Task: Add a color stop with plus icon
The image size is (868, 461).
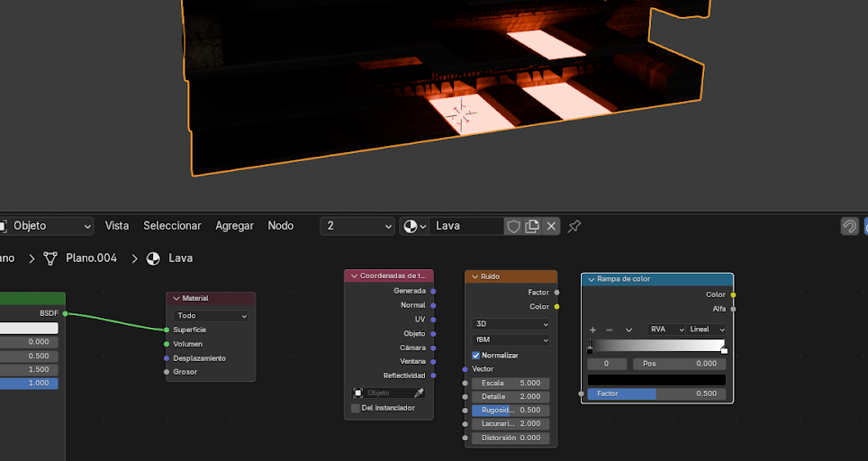Action: (x=592, y=330)
